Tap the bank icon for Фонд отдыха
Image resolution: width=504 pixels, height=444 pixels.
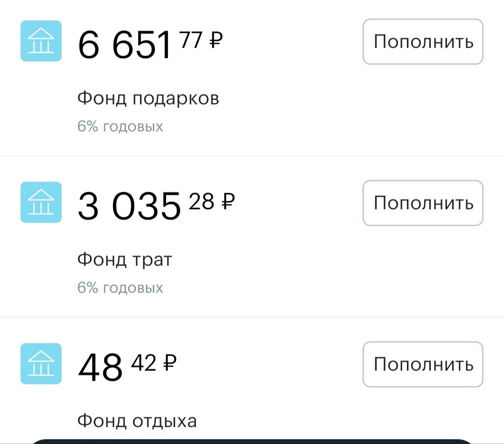(41, 363)
